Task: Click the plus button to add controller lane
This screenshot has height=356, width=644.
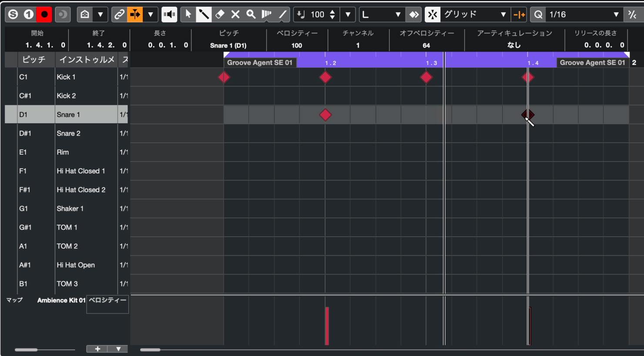Action: point(97,349)
